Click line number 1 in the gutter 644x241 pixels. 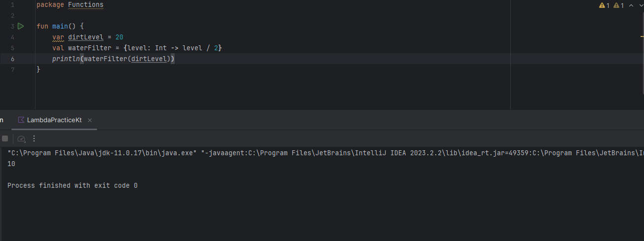pyautogui.click(x=12, y=5)
